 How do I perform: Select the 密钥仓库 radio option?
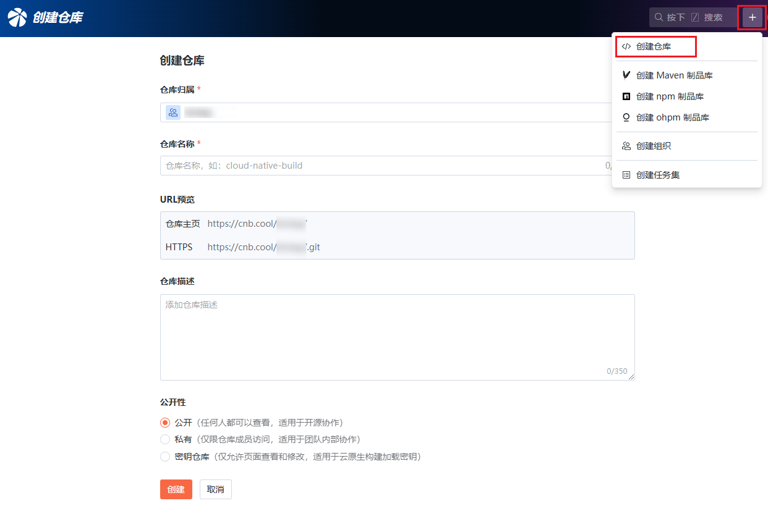pos(165,457)
